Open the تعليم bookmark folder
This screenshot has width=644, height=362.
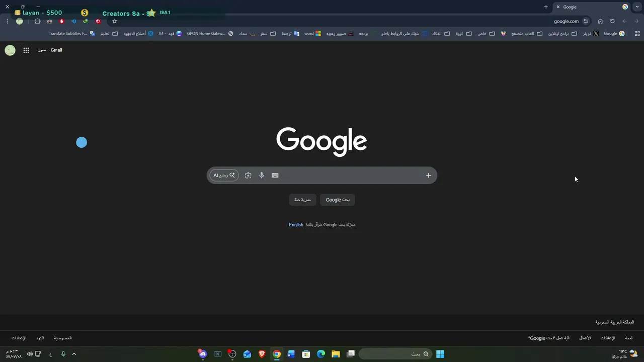pos(109,34)
